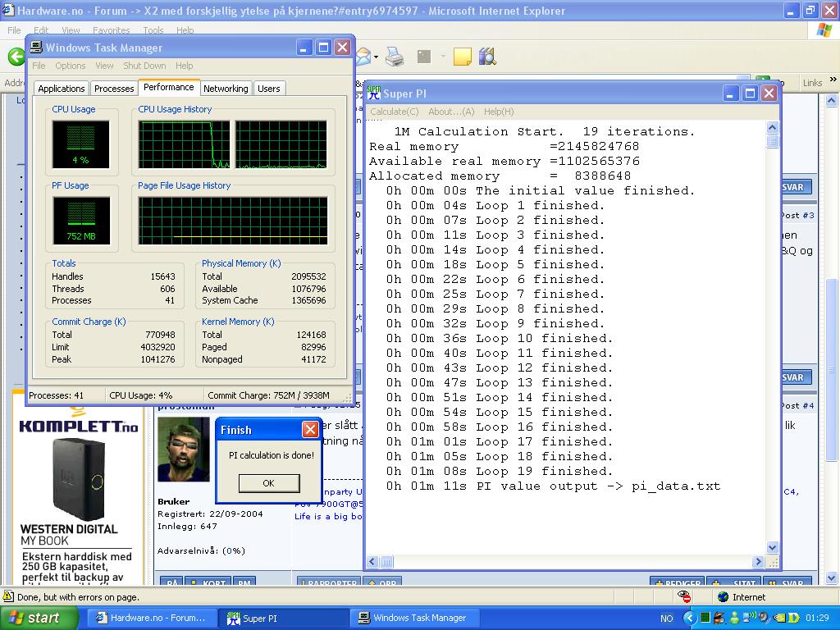840x630 pixels.
Task: Click the NO language indicator
Action: [666, 619]
